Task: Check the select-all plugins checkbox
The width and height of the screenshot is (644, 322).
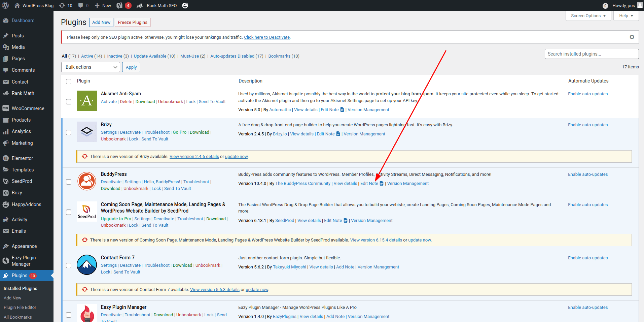Action: 69,81
